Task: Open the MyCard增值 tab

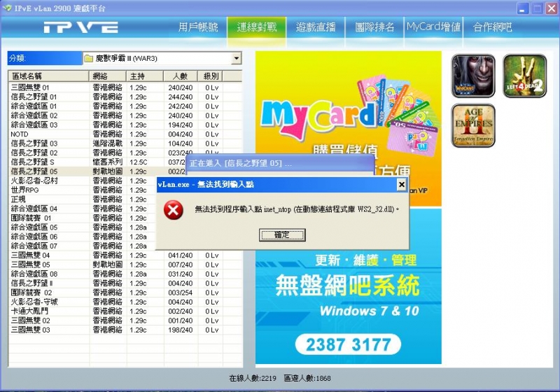Action: (x=433, y=27)
